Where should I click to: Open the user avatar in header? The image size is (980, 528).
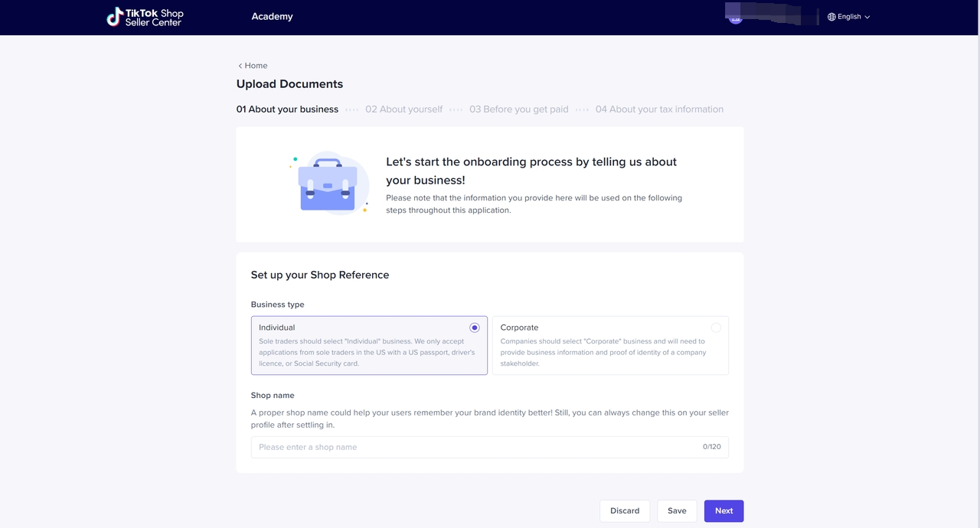coord(736,17)
